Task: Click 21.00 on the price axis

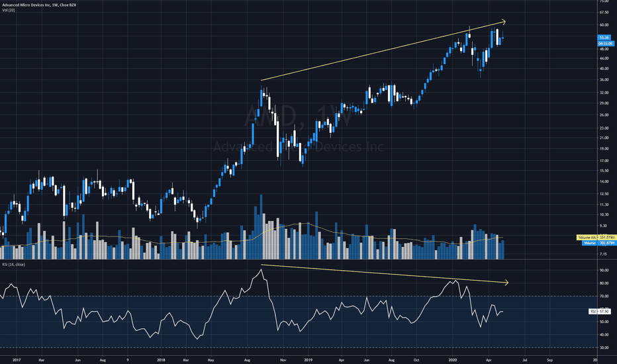Action: coord(604,138)
